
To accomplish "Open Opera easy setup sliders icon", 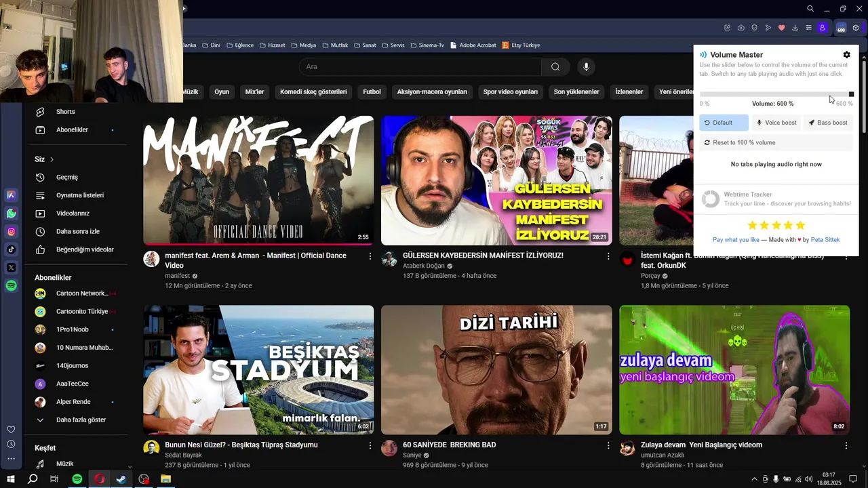I will pos(808,28).
